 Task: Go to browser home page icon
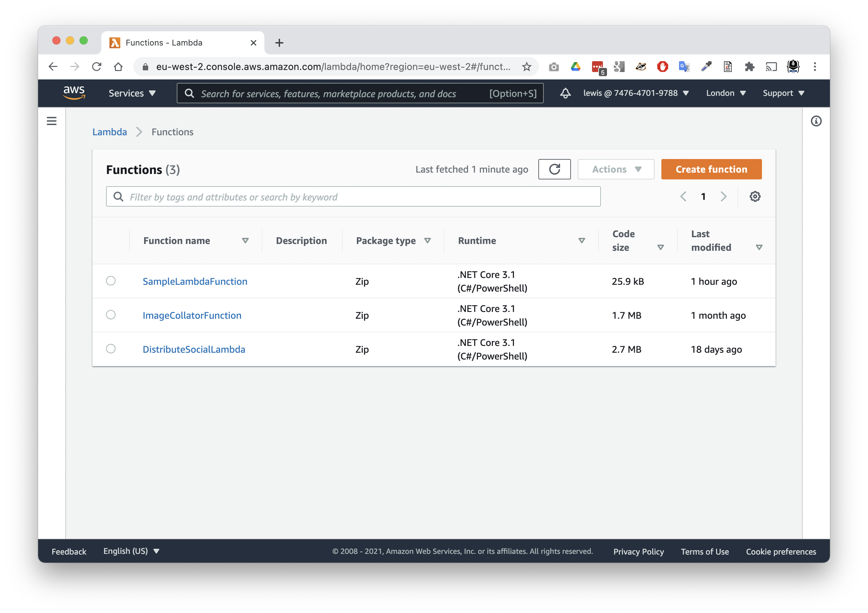coord(118,67)
